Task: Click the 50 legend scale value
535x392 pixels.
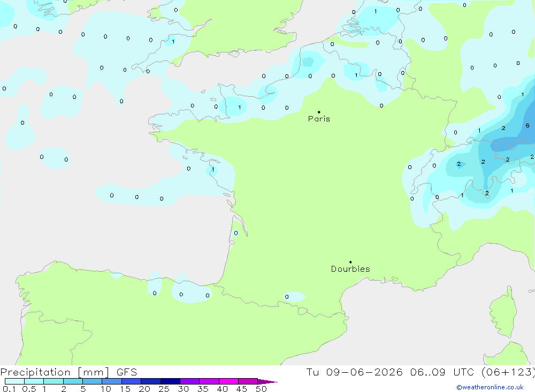Action: tap(261, 389)
